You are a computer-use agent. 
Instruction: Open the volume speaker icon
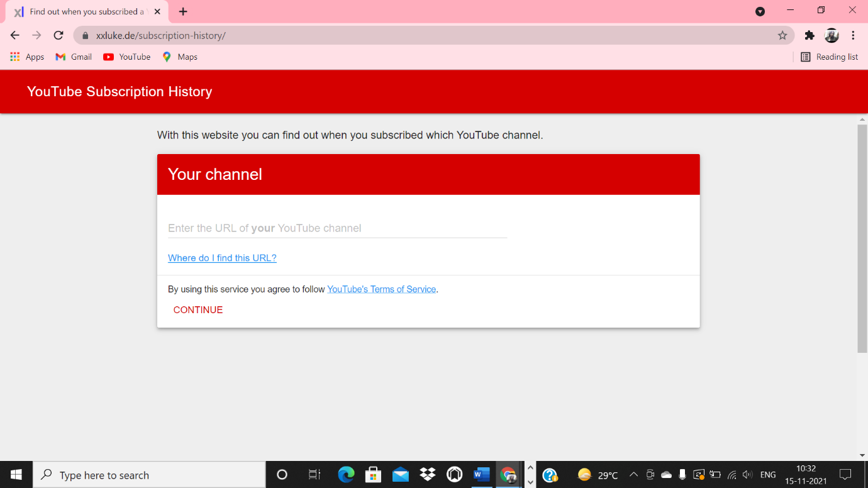[747, 475]
